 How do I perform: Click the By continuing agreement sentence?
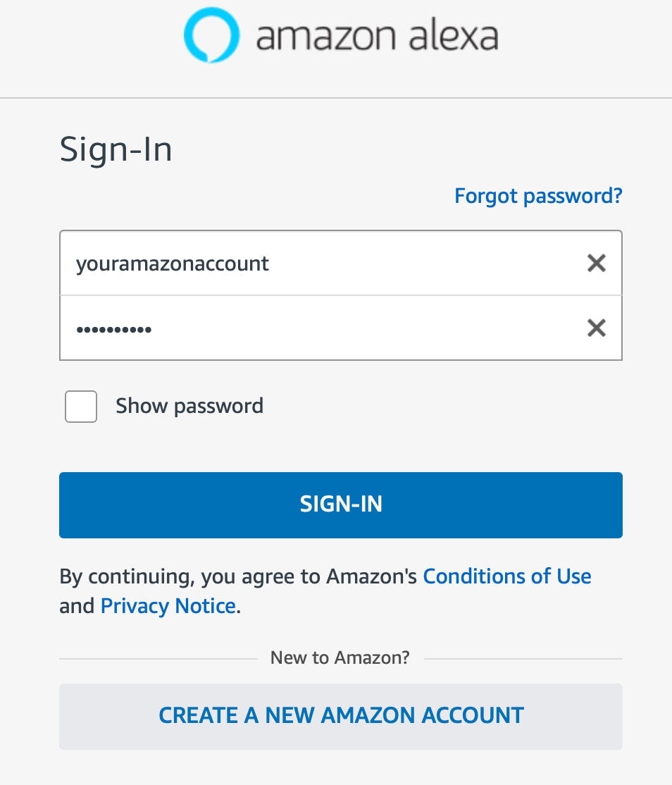(x=239, y=576)
